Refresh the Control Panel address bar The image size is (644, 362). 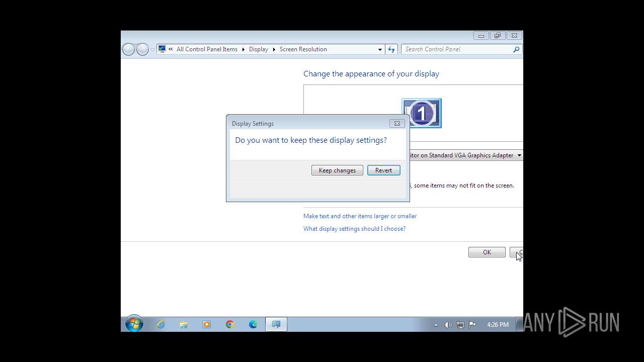pyautogui.click(x=391, y=49)
